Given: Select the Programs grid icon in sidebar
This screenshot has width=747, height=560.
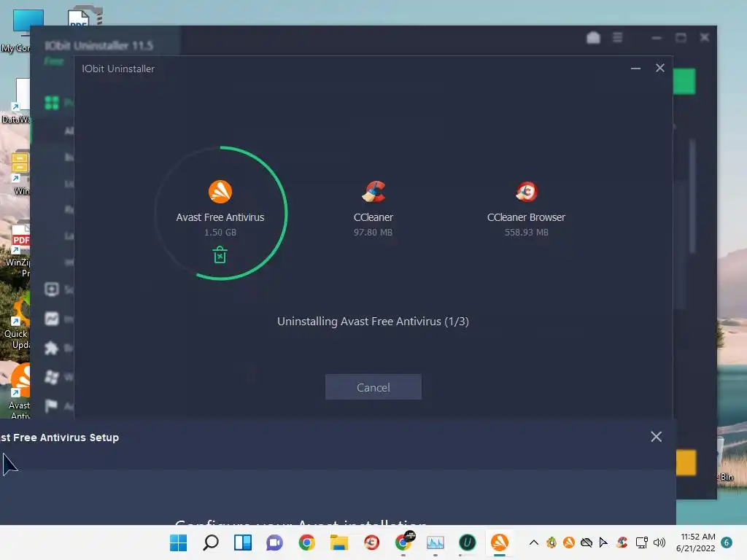Looking at the screenshot, I should pyautogui.click(x=52, y=102).
